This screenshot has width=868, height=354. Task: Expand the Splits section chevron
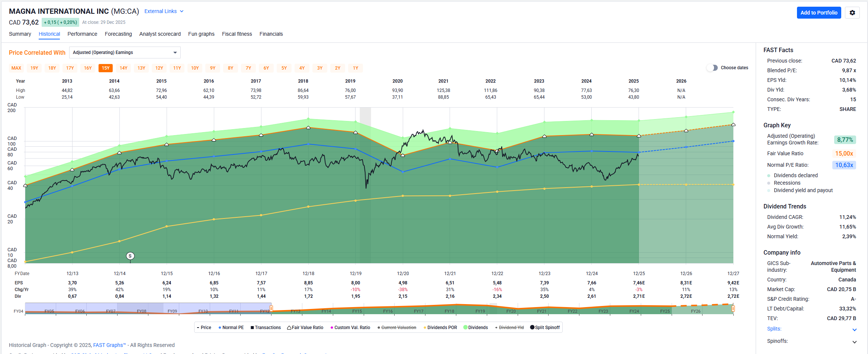(854, 329)
